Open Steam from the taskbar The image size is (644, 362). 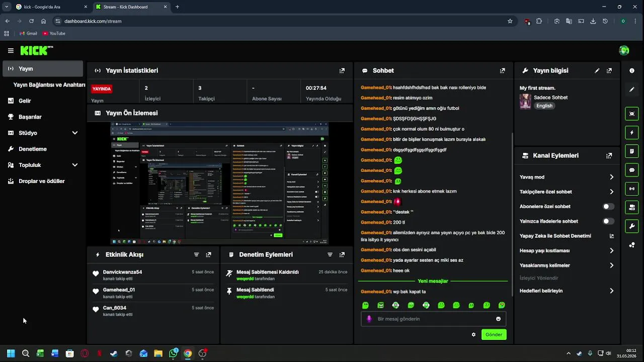(114, 353)
